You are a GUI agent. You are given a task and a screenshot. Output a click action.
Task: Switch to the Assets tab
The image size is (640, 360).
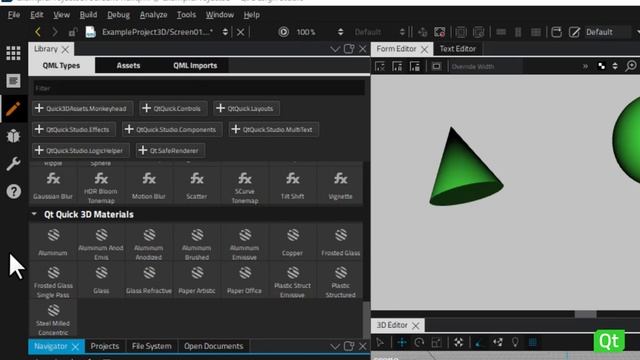tap(128, 65)
